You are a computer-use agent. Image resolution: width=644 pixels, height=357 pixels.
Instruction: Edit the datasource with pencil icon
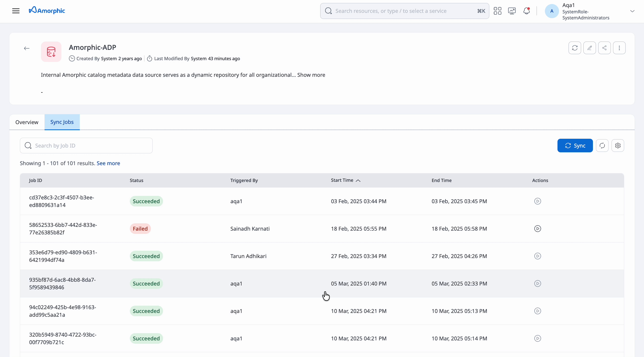(589, 48)
